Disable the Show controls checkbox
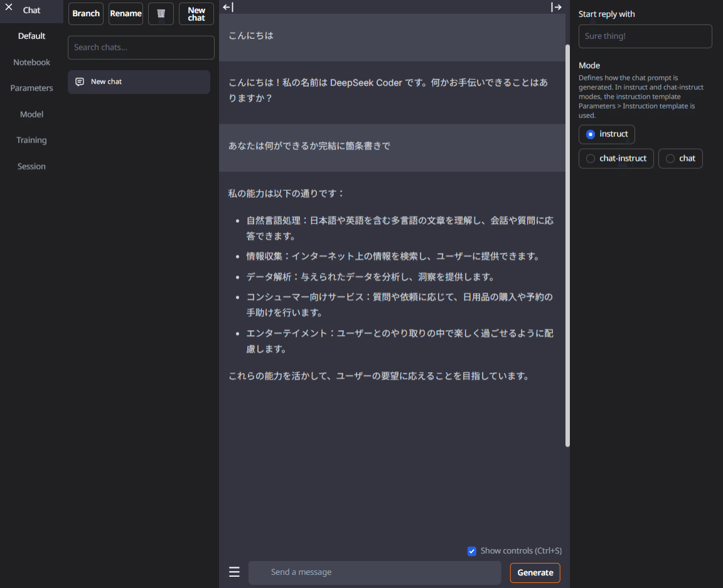Screen dimensions: 723x588 click(471, 551)
